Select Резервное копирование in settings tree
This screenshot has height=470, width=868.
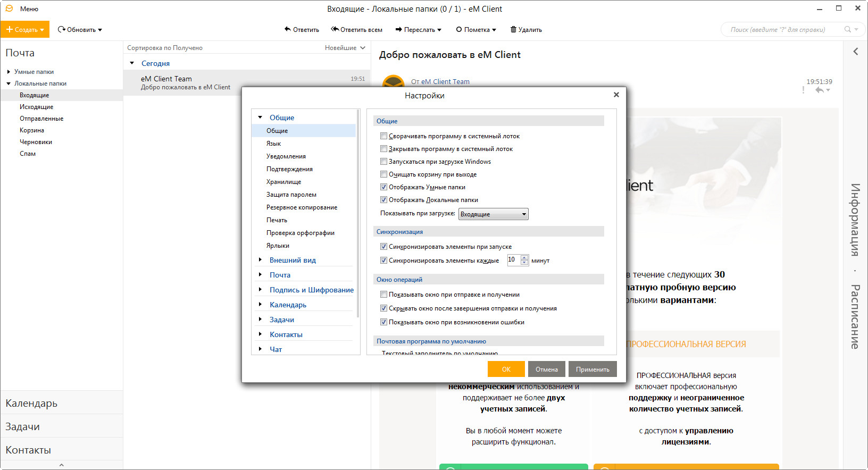coord(302,207)
